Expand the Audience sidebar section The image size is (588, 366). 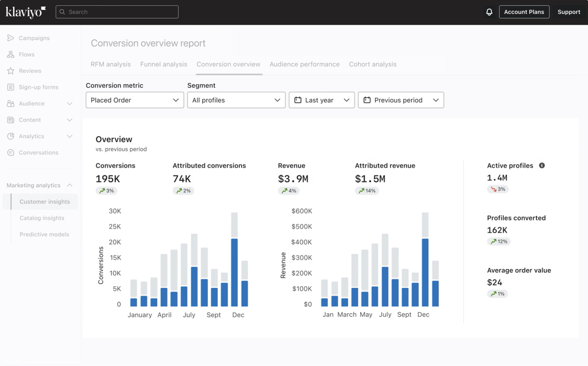(x=69, y=104)
